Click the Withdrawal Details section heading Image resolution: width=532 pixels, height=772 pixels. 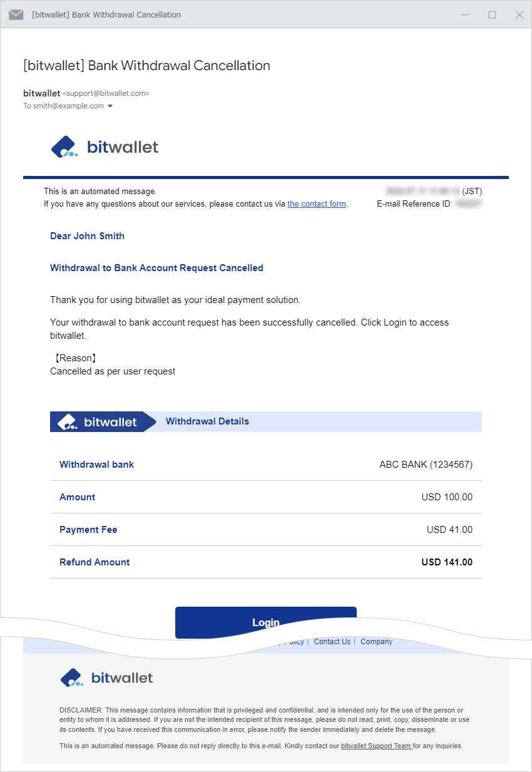(207, 421)
